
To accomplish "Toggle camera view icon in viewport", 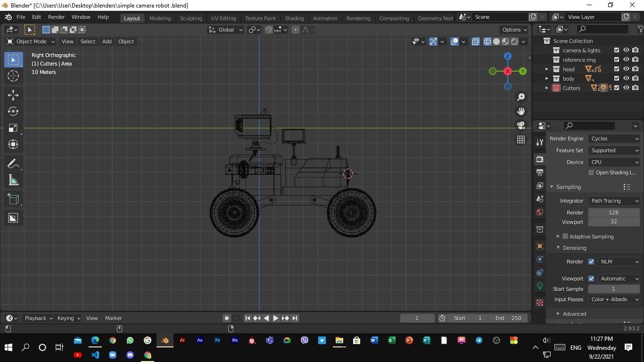I will coord(521,125).
